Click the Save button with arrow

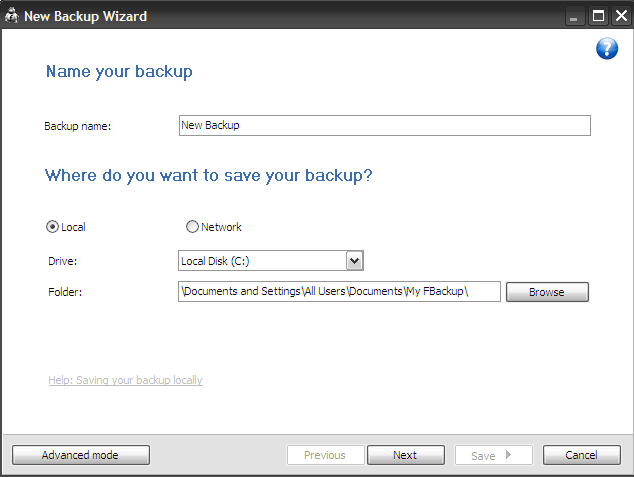493,455
